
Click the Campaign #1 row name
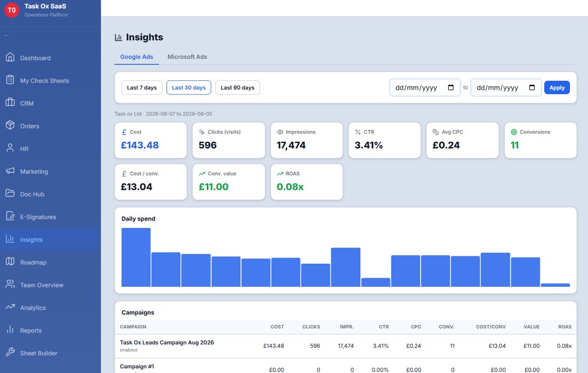[137, 366]
